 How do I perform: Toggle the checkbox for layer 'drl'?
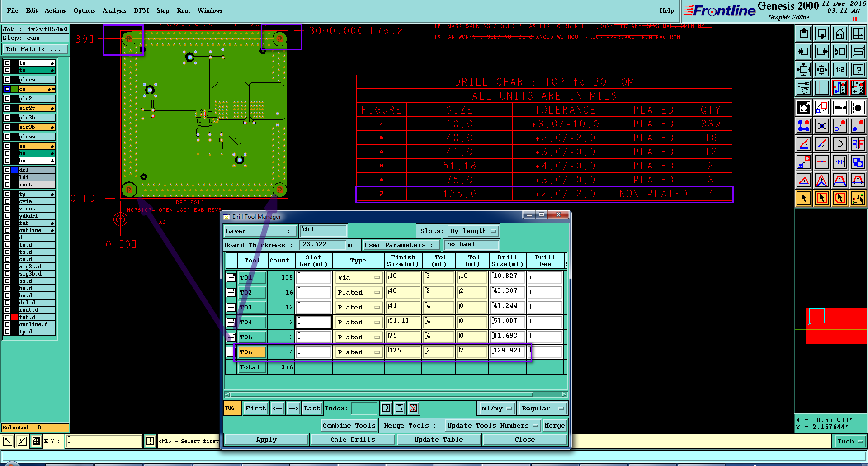click(7, 170)
